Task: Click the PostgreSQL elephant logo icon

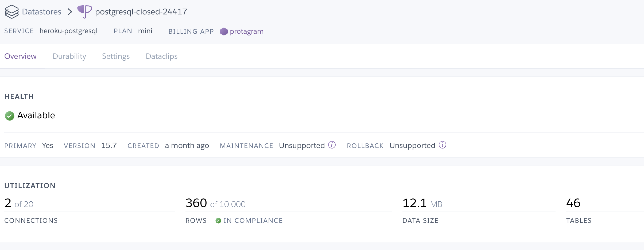Action: pyautogui.click(x=85, y=11)
